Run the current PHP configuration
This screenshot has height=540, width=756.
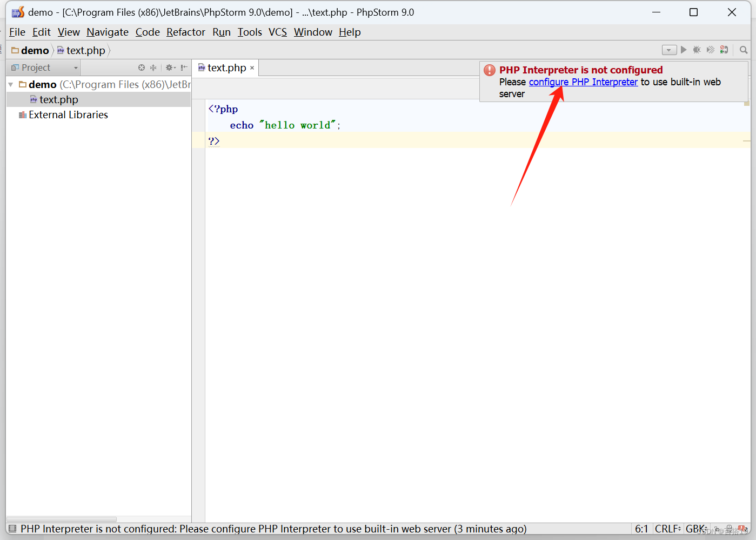[x=683, y=49]
